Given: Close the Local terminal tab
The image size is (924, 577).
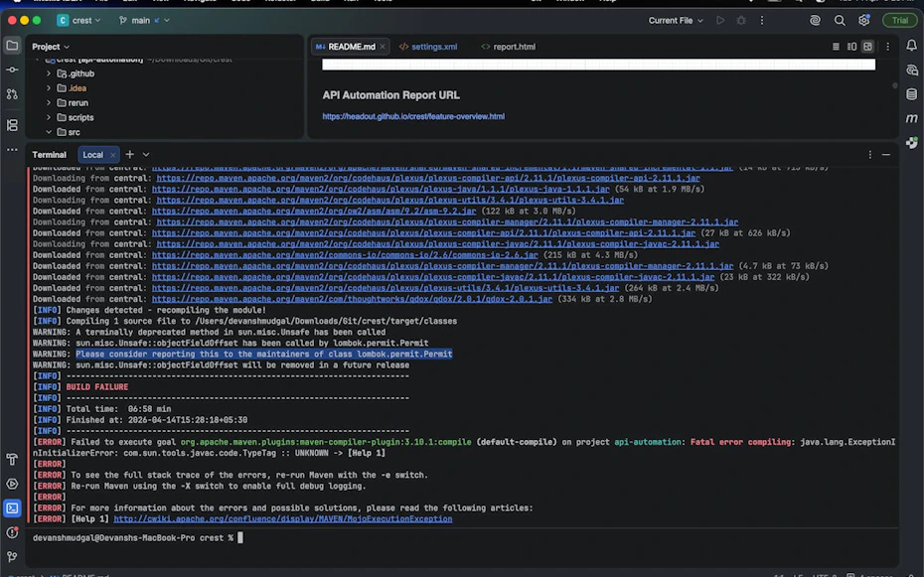Looking at the screenshot, I should (x=112, y=155).
